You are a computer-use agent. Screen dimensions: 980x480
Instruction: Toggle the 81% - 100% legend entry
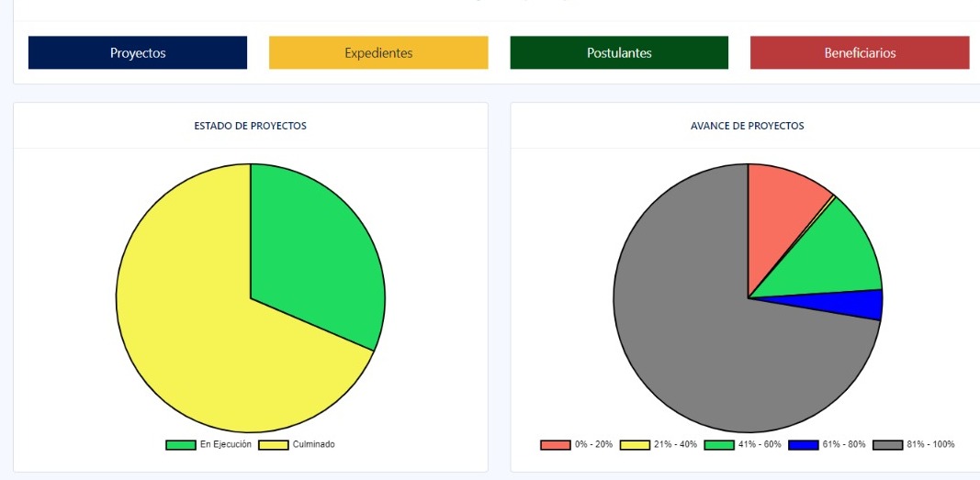(887, 445)
